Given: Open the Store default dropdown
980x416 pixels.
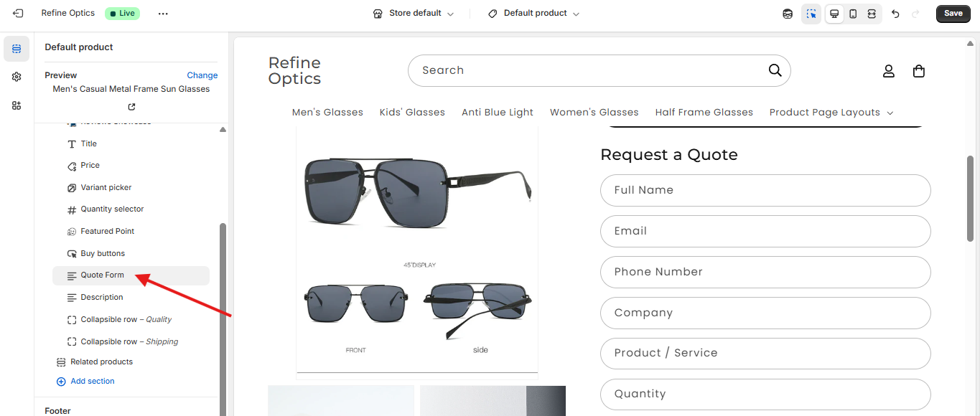Looking at the screenshot, I should point(414,14).
